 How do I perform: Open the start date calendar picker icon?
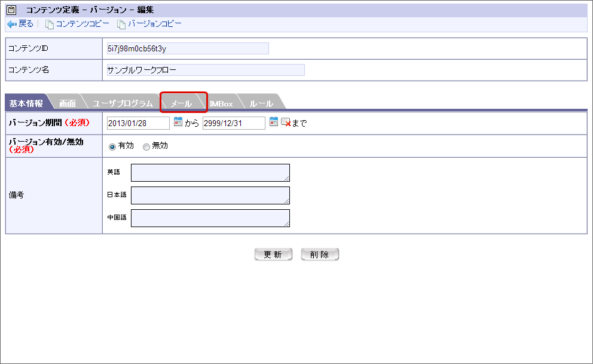tap(178, 122)
